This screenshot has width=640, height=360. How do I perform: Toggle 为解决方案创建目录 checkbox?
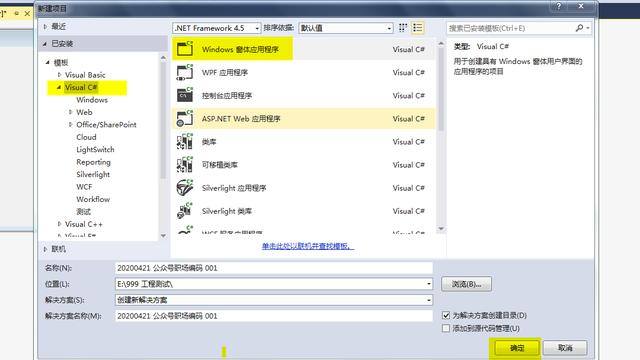[446, 316]
